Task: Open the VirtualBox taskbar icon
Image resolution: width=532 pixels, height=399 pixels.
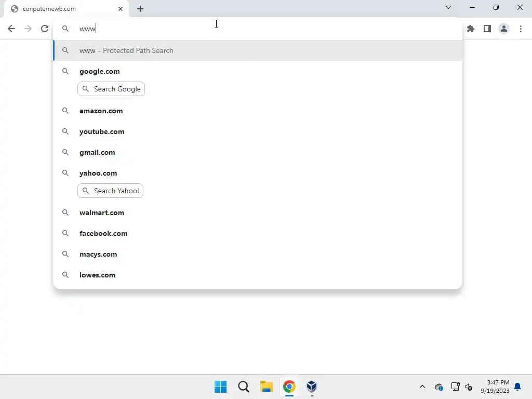Action: coord(312,387)
